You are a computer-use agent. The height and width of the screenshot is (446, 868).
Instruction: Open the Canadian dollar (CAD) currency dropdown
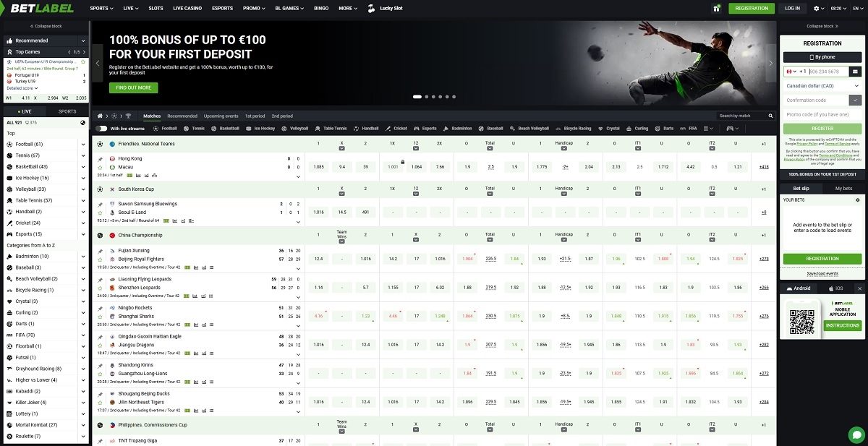[823, 86]
